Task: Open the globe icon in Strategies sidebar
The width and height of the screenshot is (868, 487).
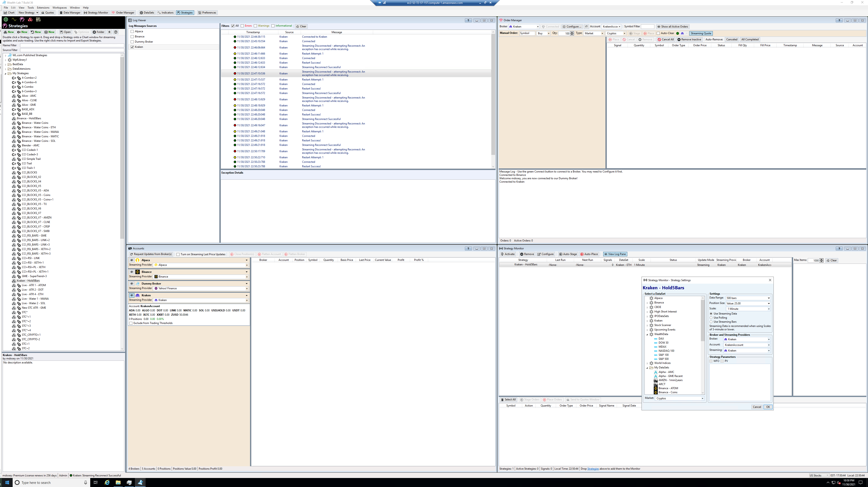Action: click(x=6, y=20)
